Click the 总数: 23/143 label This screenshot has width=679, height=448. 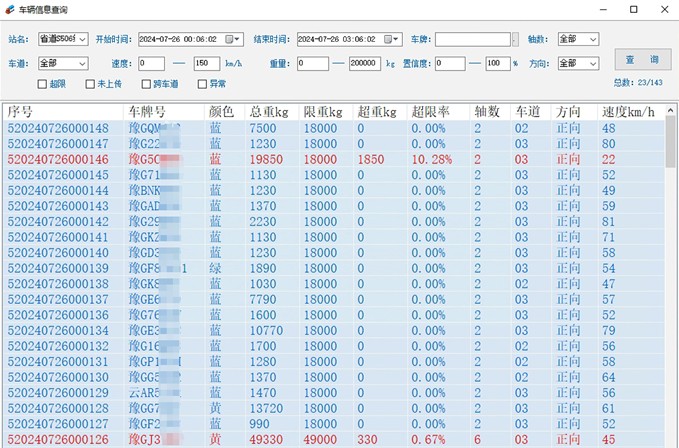638,82
